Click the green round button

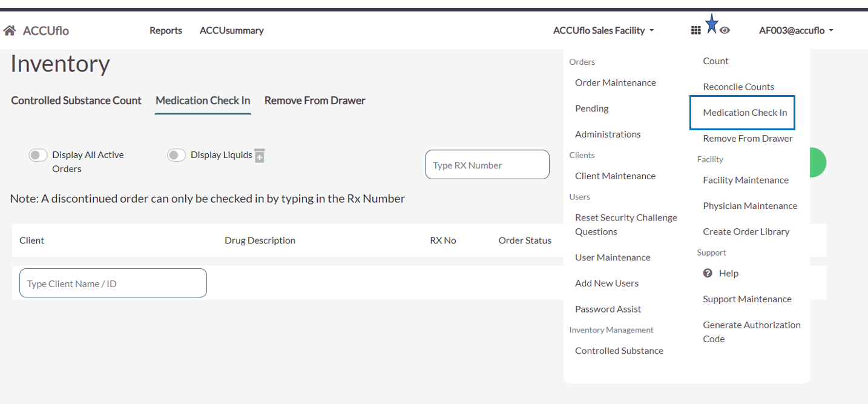(x=818, y=162)
